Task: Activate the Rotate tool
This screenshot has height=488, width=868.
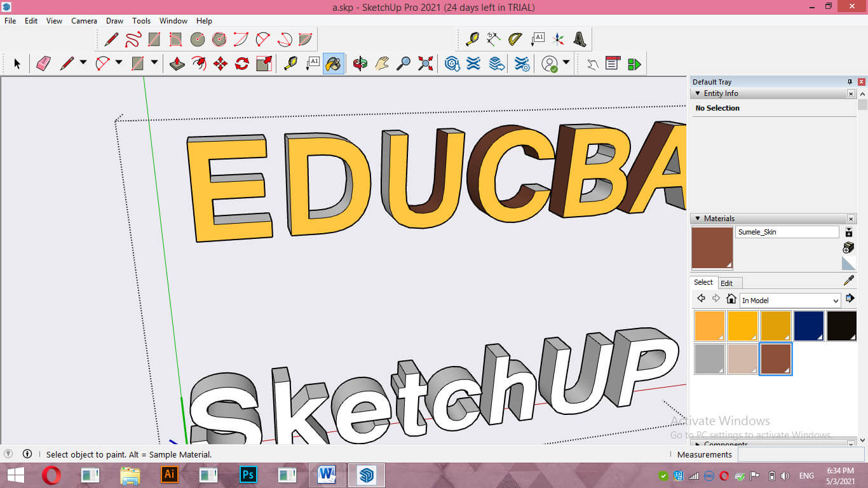Action: (242, 64)
